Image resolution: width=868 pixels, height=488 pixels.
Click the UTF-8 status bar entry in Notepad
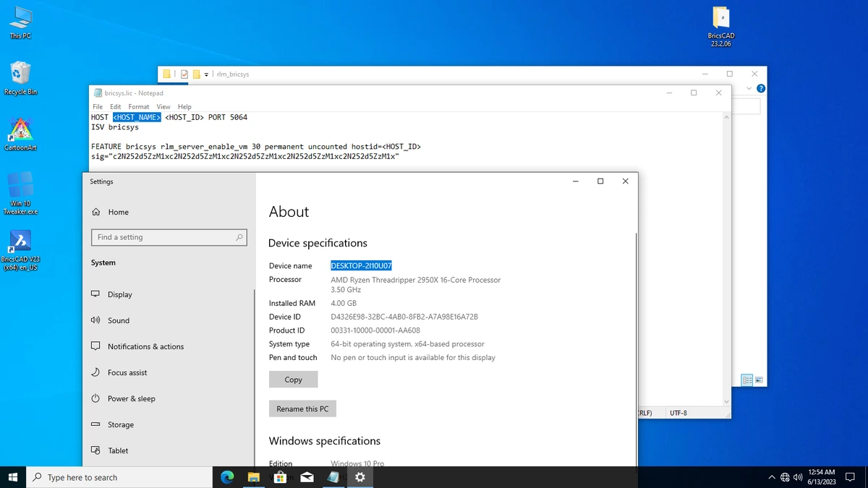point(678,413)
